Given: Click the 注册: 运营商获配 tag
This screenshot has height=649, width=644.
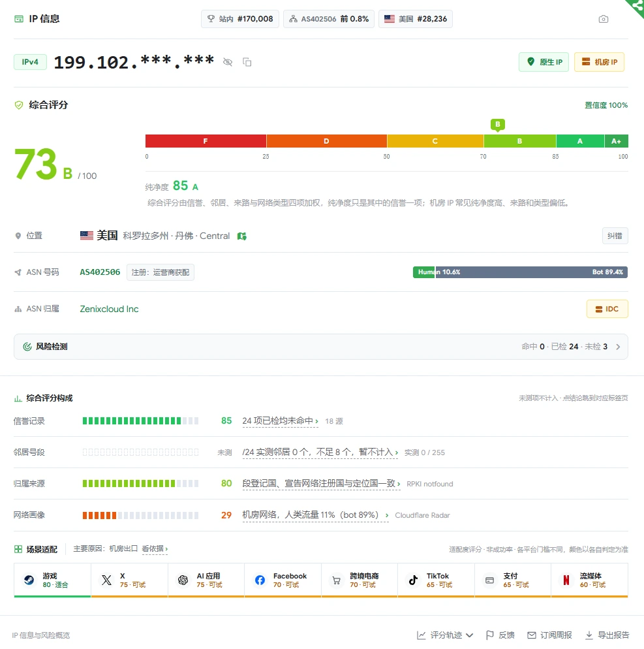Looking at the screenshot, I should (161, 272).
